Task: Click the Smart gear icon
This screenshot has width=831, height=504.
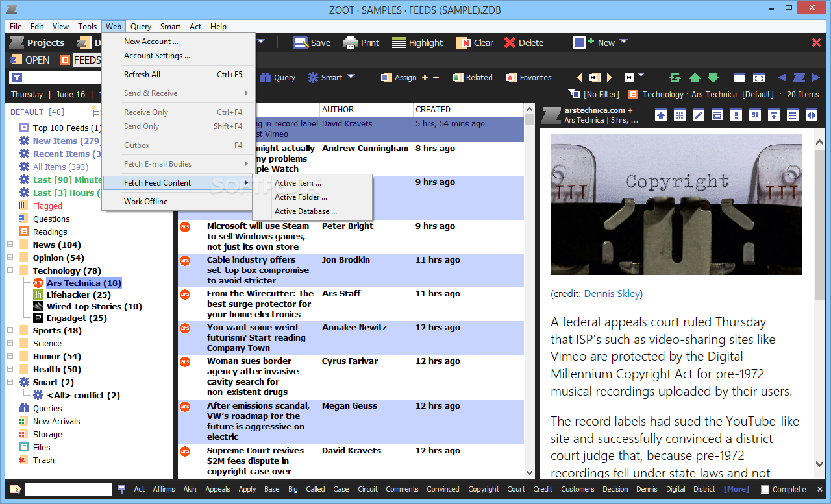Action: point(313,77)
